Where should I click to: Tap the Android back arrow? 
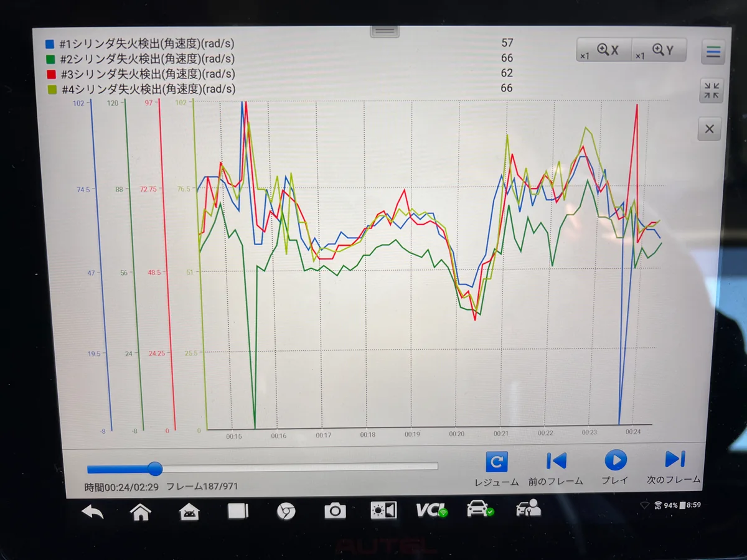coord(93,512)
